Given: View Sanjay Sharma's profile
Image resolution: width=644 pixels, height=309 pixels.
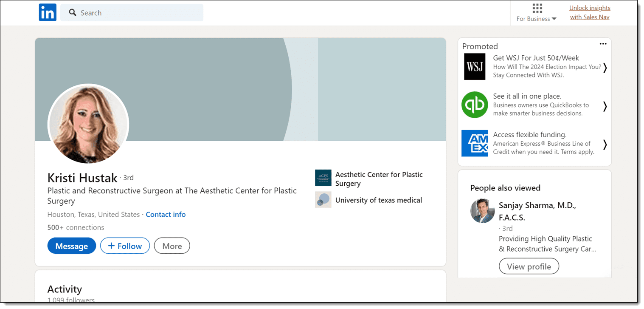Looking at the screenshot, I should point(529,266).
